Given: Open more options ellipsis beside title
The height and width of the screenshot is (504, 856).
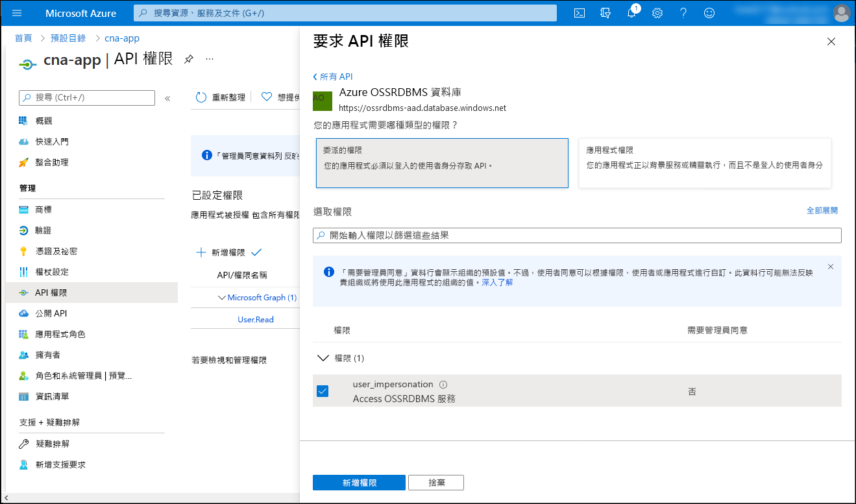Looking at the screenshot, I should click(210, 59).
